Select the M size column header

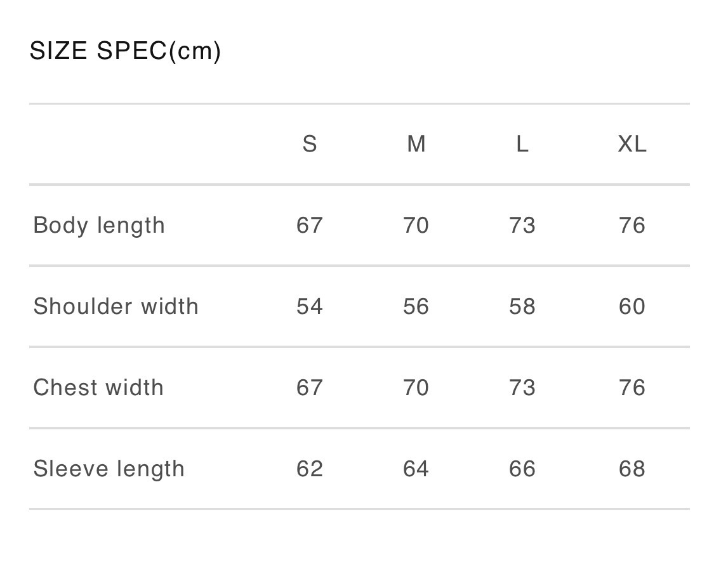tap(416, 145)
